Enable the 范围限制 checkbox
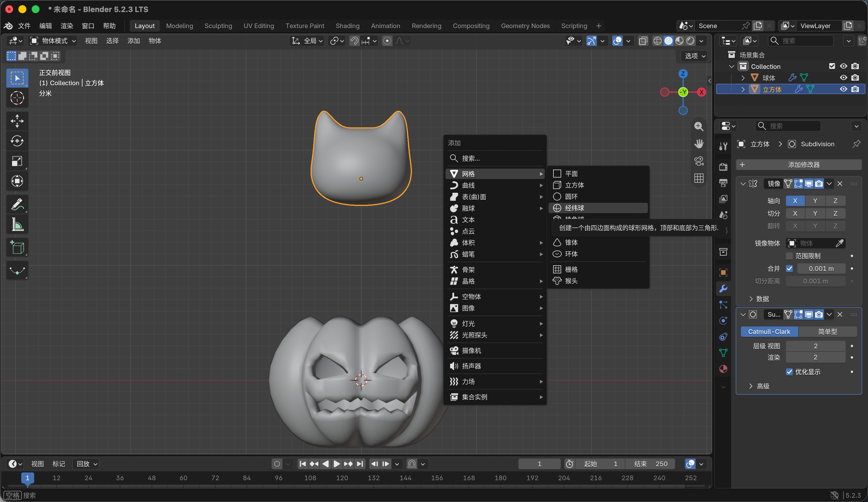The image size is (868, 502). pos(789,256)
